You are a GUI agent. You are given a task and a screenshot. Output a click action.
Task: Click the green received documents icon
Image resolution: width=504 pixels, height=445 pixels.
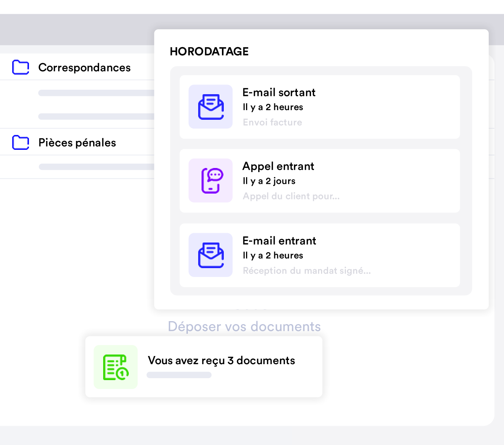click(115, 367)
